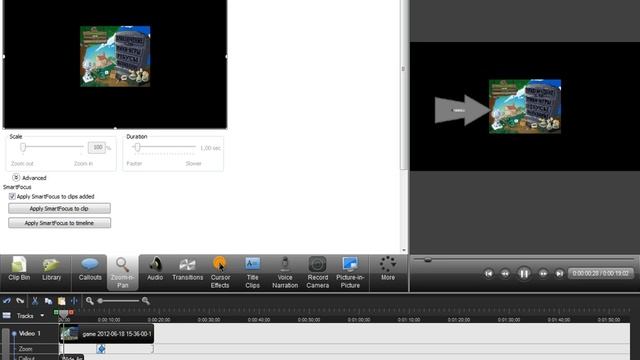Click the zoom preview image in left panel

(x=115, y=56)
